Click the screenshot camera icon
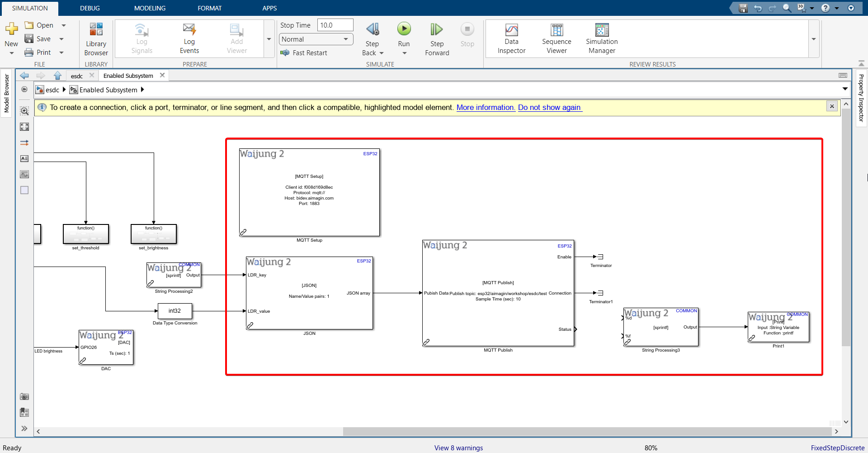 tap(24, 396)
